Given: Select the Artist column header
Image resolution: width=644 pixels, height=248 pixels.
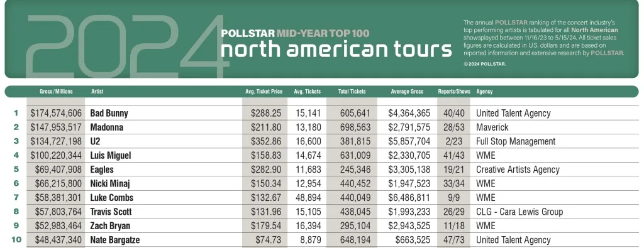Looking at the screenshot, I should pos(97,92).
